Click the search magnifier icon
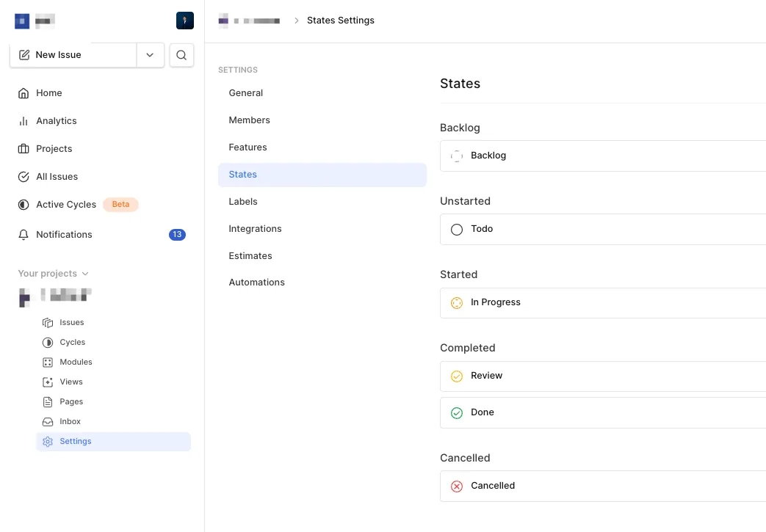 pyautogui.click(x=181, y=55)
